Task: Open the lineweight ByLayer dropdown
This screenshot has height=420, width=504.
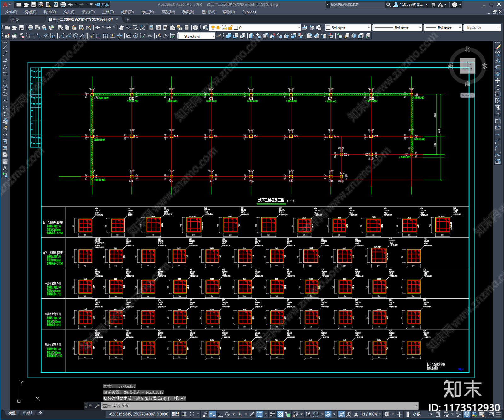Action: pos(443,28)
